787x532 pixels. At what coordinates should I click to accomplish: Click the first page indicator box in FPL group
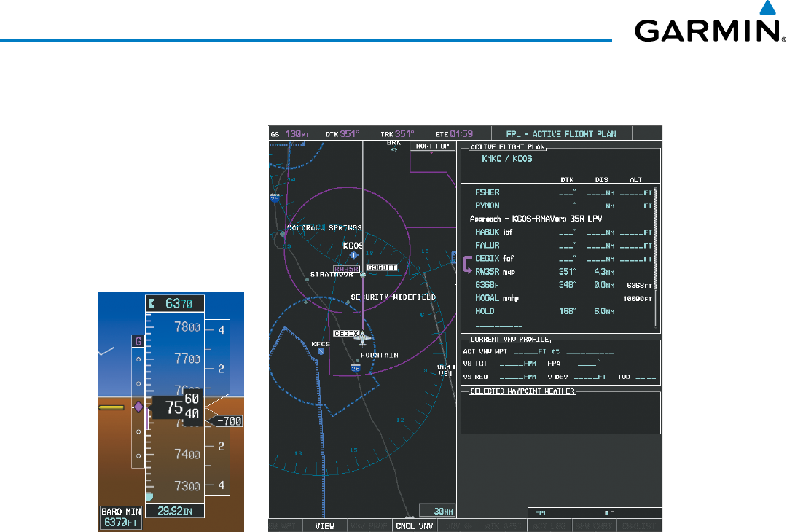coord(606,513)
